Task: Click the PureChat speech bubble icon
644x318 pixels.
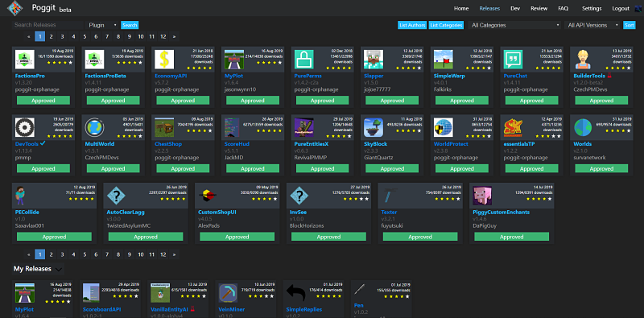Action: tap(514, 60)
